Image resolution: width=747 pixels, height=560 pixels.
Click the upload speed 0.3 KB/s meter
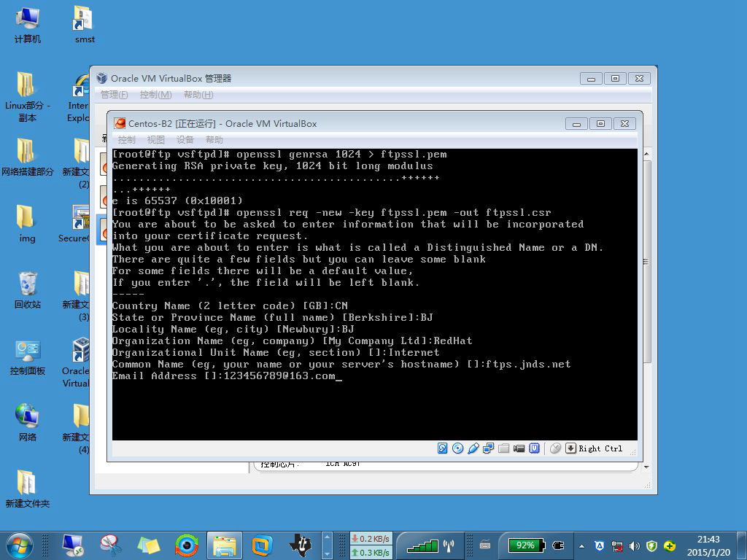(x=371, y=553)
